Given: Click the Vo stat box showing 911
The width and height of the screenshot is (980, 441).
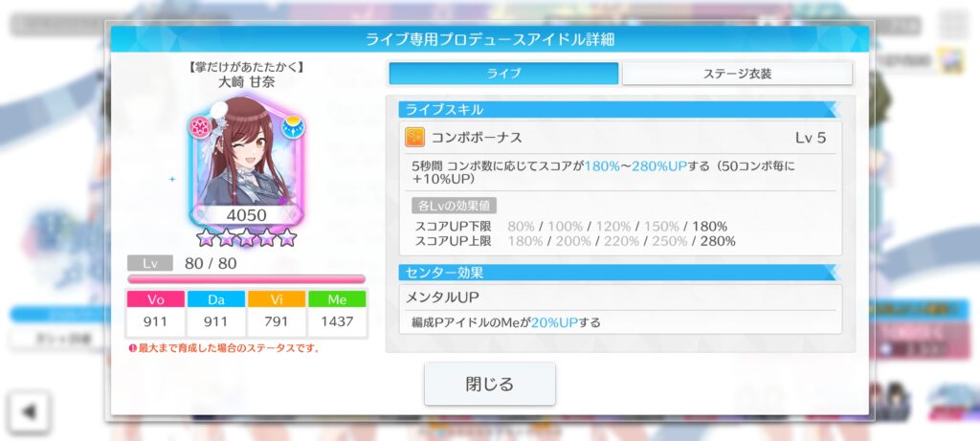Looking at the screenshot, I should click(x=156, y=314).
